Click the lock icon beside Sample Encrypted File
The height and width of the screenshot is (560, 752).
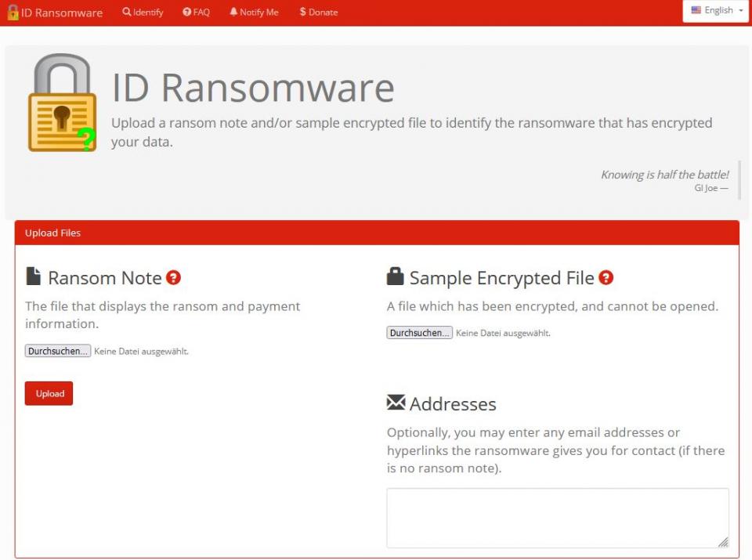point(395,276)
